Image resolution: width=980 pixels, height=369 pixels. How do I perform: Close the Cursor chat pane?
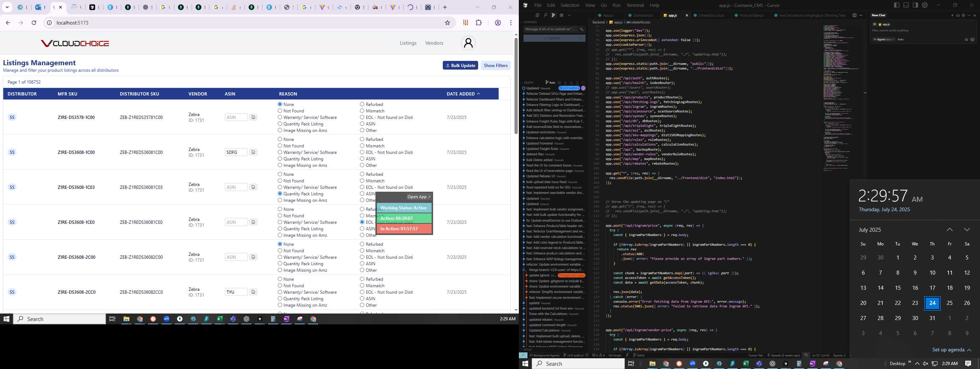(x=975, y=15)
